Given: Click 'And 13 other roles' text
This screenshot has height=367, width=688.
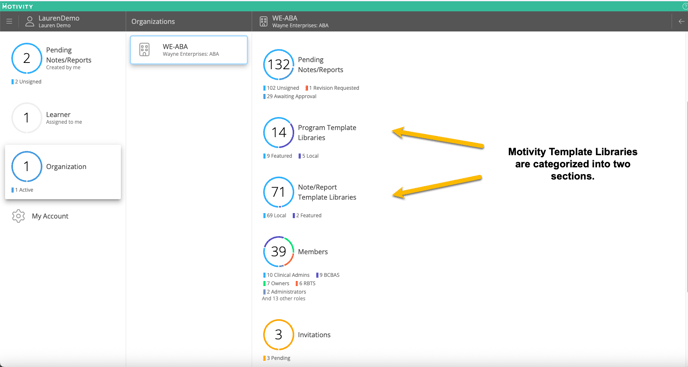Looking at the screenshot, I should pos(283,299).
